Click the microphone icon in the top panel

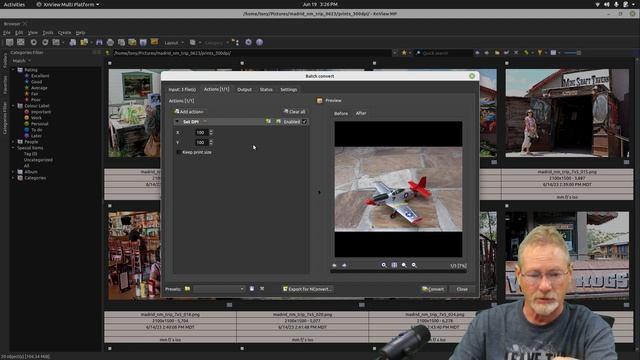tap(616, 4)
